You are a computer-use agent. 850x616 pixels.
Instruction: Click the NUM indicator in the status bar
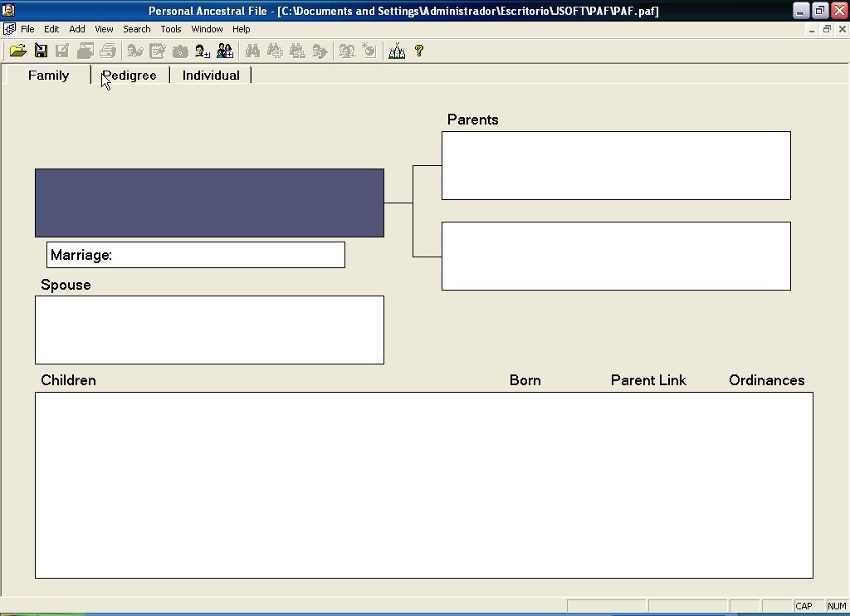coord(835,606)
